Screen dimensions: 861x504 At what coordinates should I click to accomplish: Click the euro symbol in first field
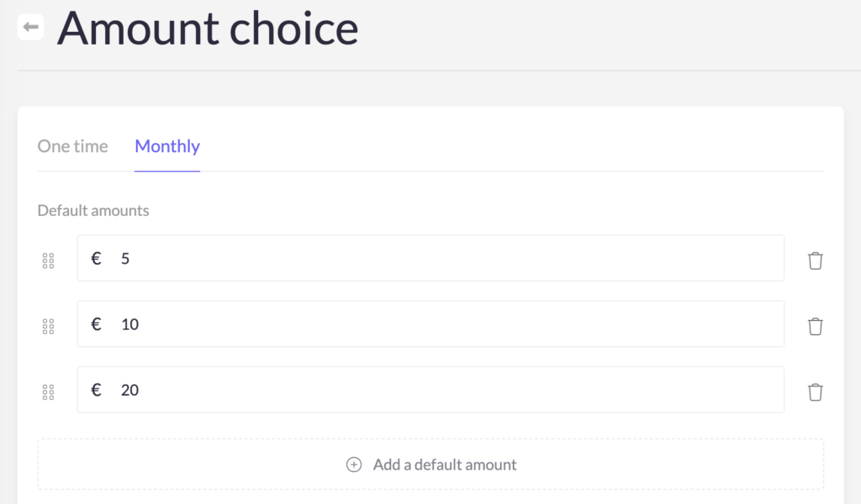click(x=96, y=259)
